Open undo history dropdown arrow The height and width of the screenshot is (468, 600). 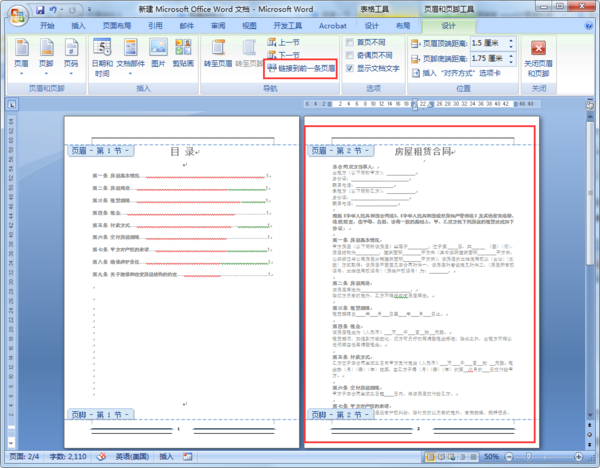(x=61, y=10)
